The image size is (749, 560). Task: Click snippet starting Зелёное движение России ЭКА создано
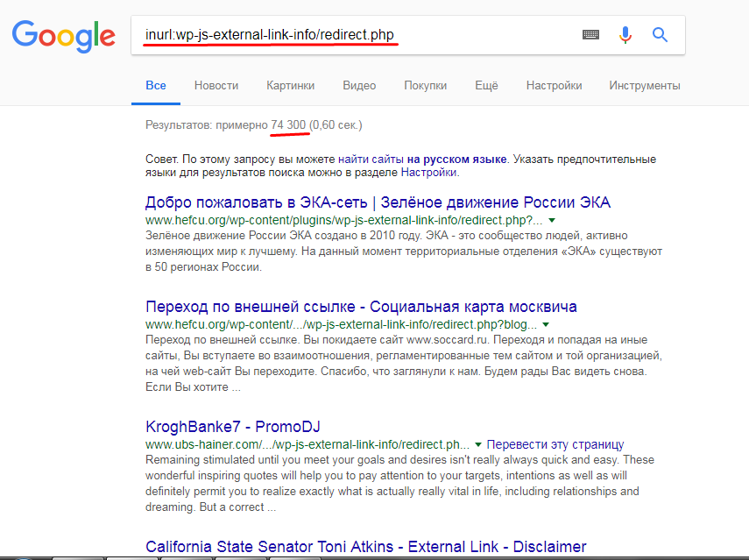click(x=404, y=251)
